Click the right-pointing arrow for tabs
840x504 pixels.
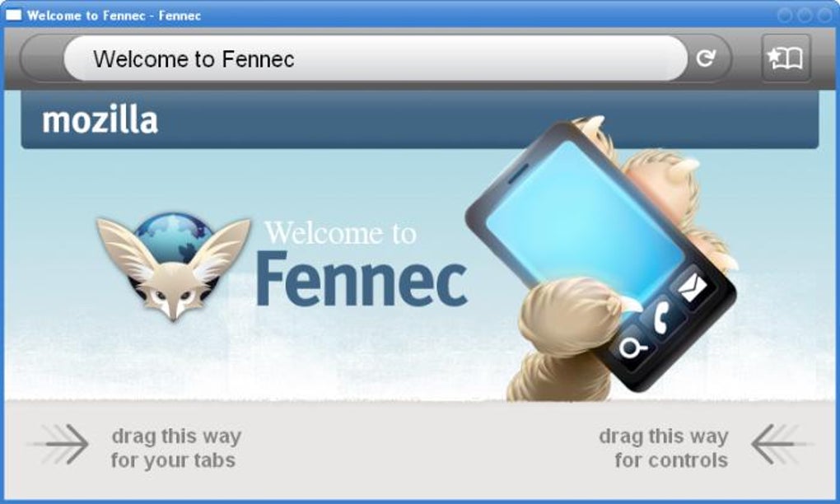tap(60, 444)
